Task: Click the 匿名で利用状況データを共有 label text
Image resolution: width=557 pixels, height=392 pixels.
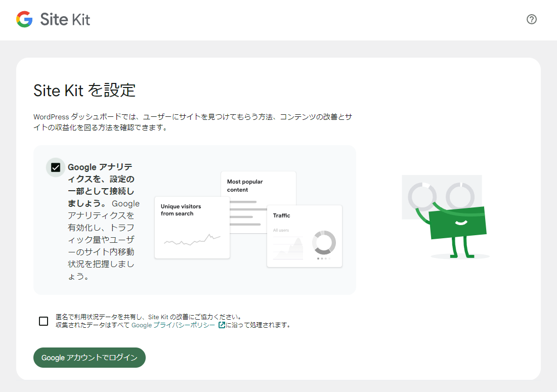Action: (149, 317)
